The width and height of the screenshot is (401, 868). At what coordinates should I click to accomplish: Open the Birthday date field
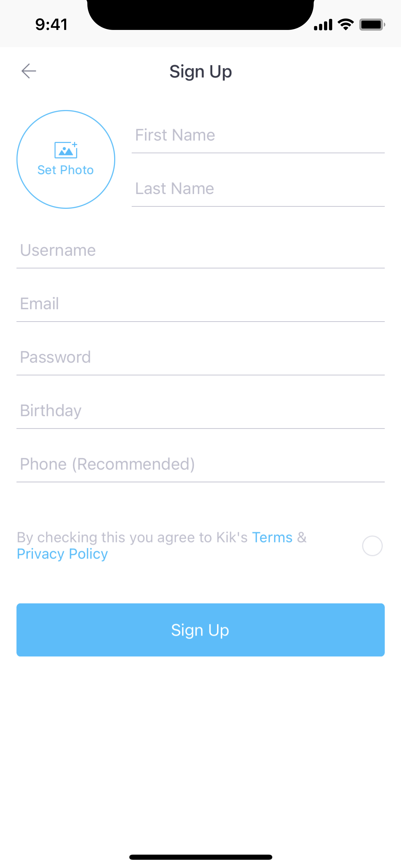point(200,410)
